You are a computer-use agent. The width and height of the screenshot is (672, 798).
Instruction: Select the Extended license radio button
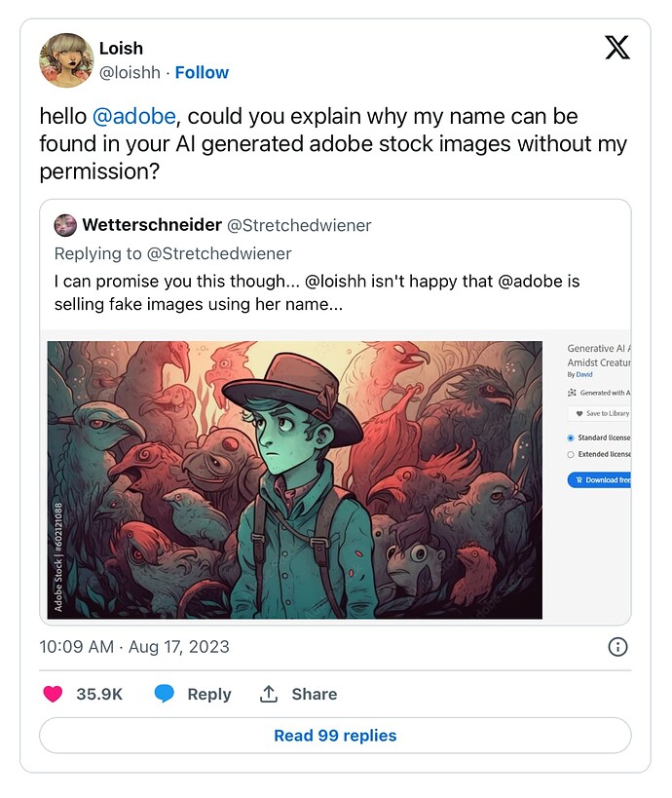click(571, 454)
